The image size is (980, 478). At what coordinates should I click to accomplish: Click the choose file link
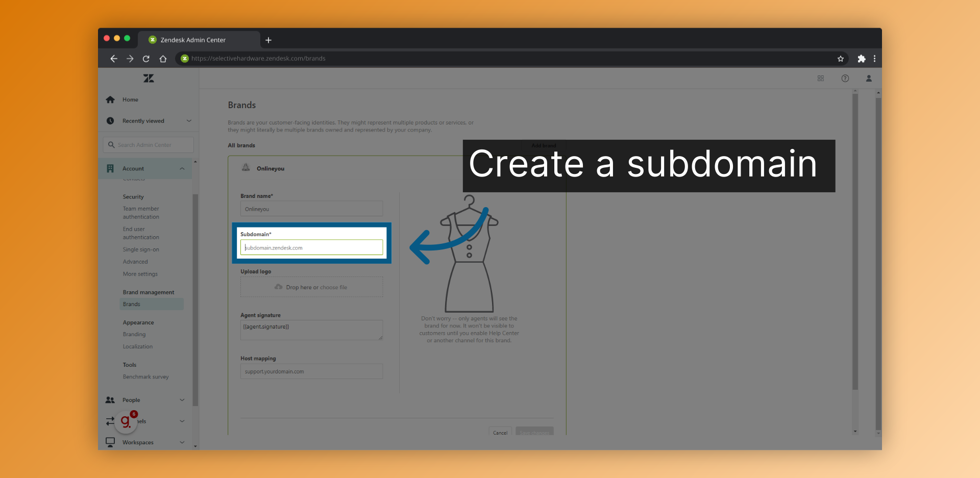(333, 287)
